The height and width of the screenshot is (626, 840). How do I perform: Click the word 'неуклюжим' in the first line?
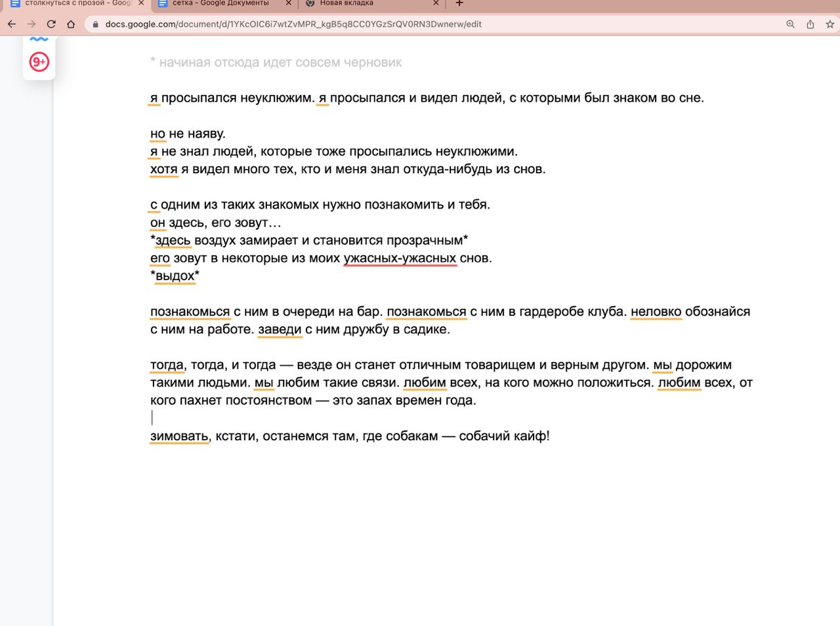(276, 98)
